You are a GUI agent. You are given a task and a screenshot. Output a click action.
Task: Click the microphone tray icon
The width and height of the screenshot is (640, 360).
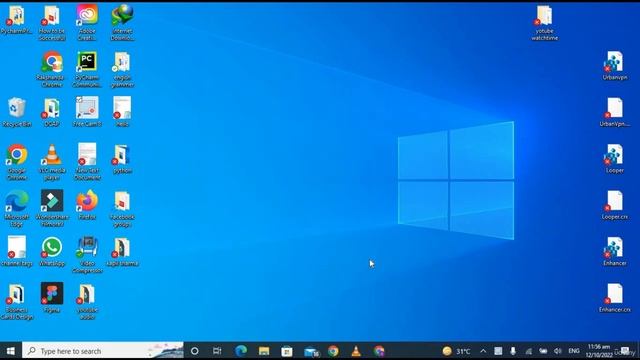513,351
